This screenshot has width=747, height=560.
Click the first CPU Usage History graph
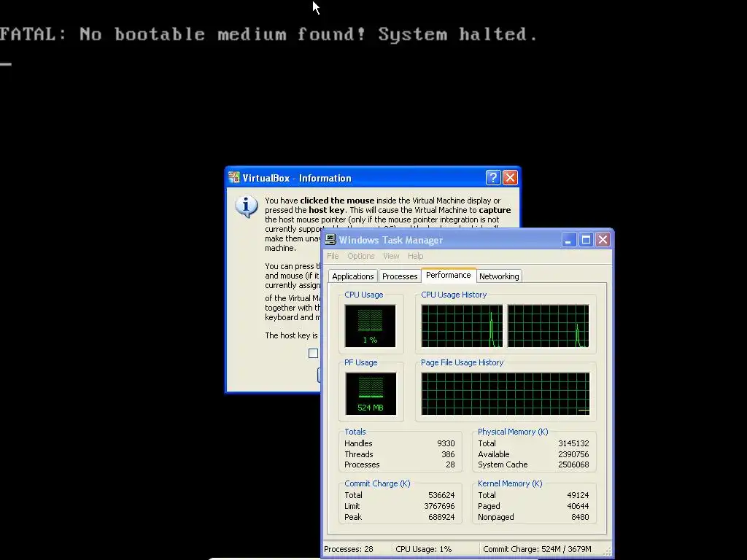point(462,326)
